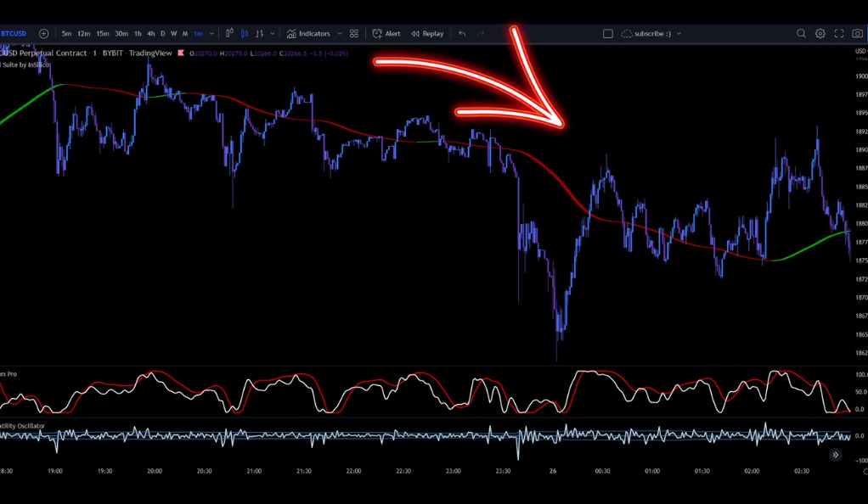
Task: Click the '26' date axis label
Action: coord(552,471)
